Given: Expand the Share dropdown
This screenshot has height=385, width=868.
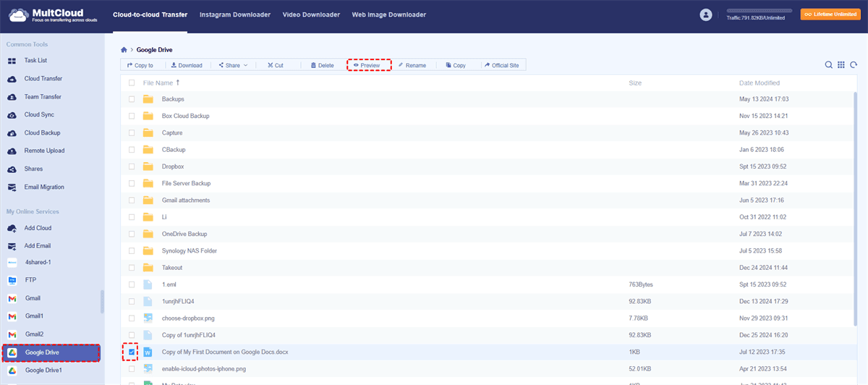Looking at the screenshot, I should click(231, 65).
